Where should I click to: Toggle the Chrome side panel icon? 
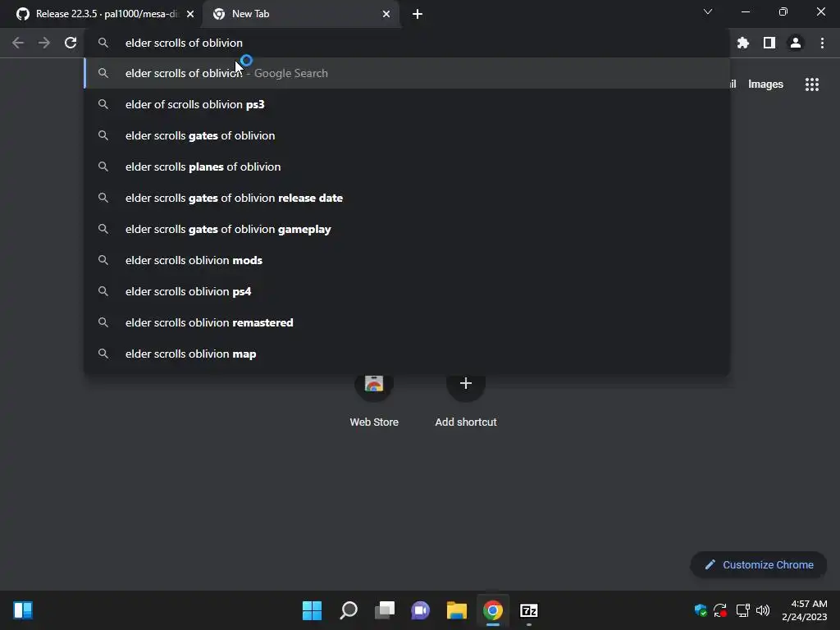click(769, 43)
